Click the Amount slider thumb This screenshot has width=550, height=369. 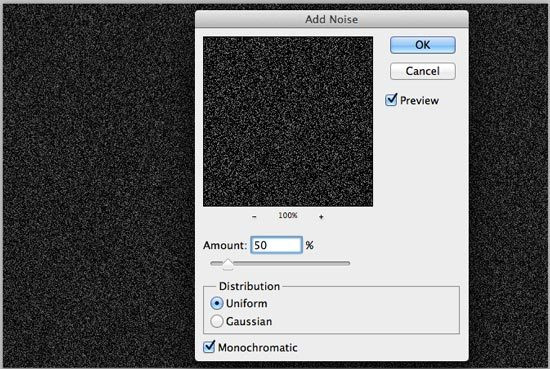click(x=228, y=264)
